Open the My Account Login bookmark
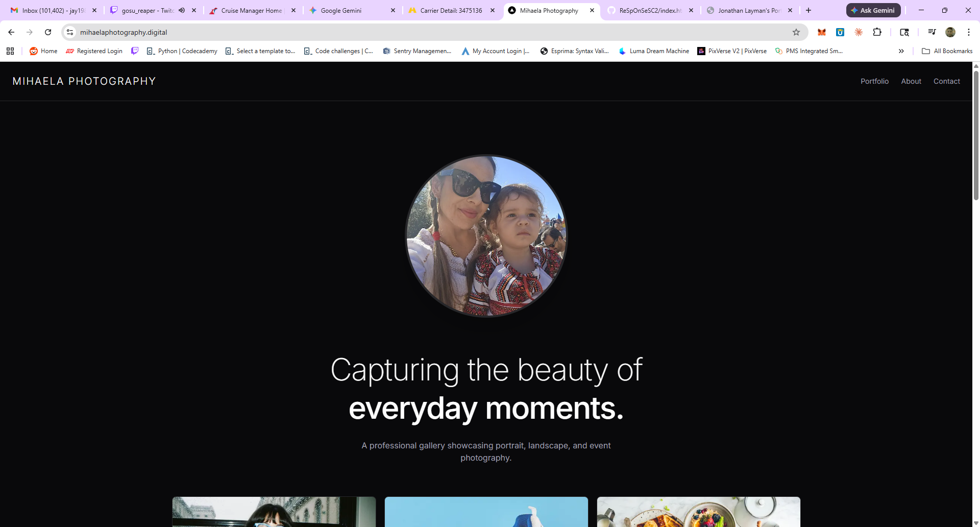Screen dimensions: 980x527 (x=496, y=51)
